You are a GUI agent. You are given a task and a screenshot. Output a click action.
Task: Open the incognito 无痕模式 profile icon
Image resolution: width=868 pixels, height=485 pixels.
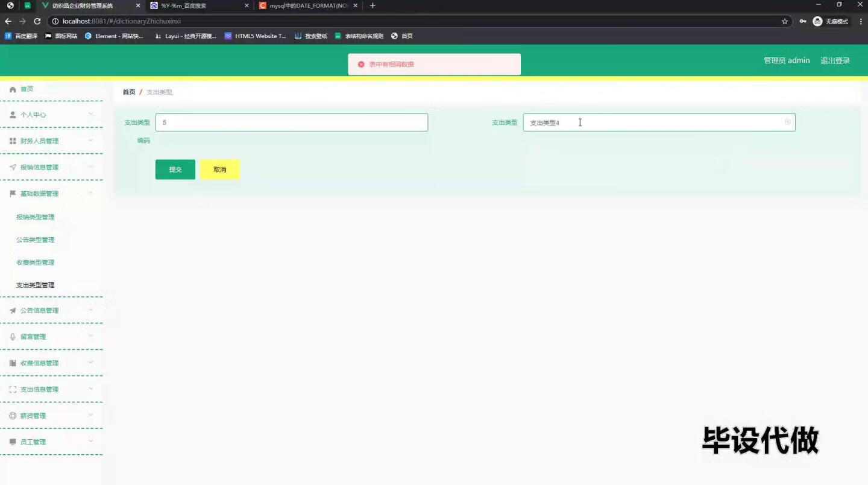point(817,21)
